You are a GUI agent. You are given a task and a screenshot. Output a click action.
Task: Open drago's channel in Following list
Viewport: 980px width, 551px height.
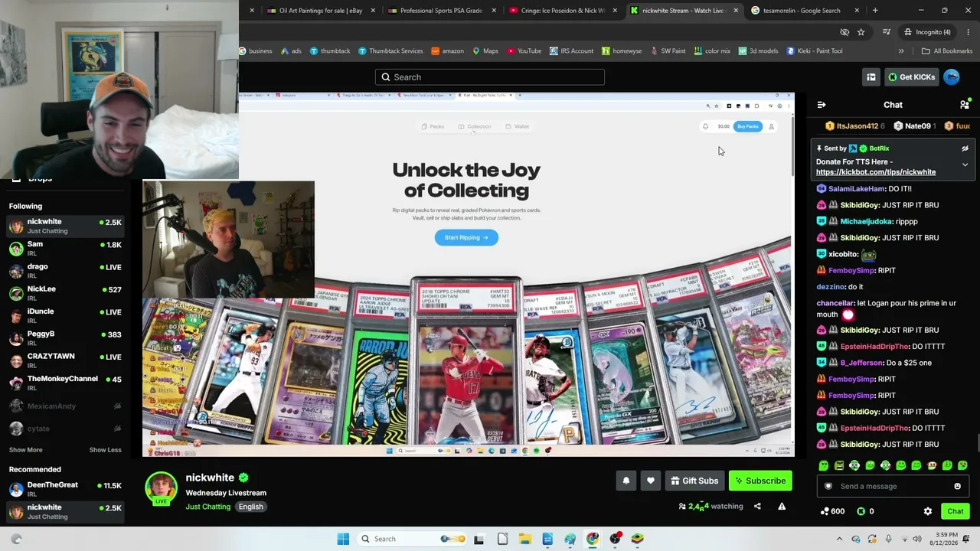tap(65, 271)
